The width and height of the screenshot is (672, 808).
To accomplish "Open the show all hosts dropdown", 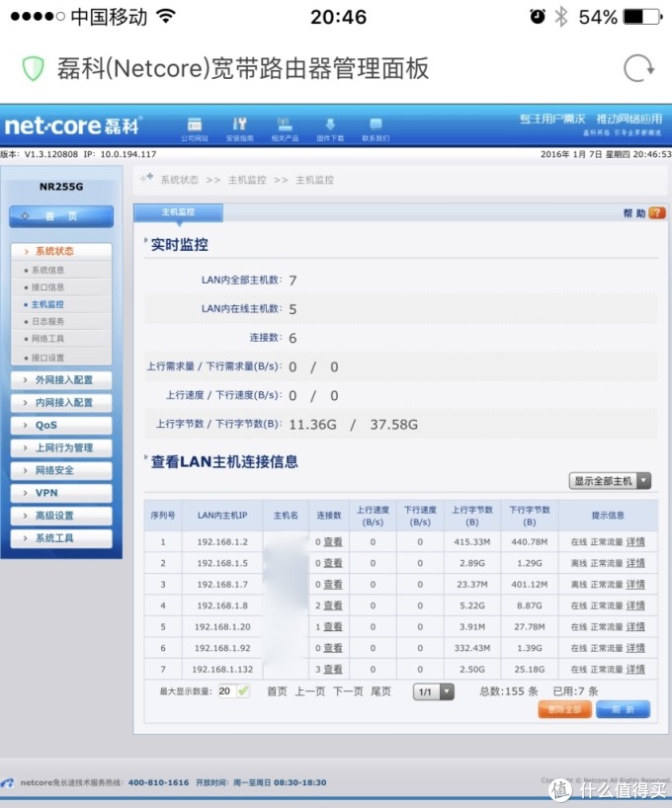I will pyautogui.click(x=610, y=481).
